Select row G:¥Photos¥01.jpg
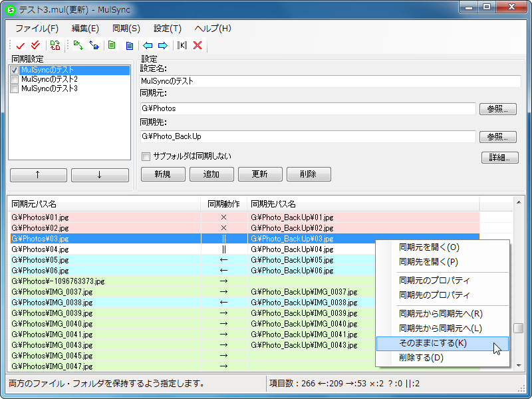The width and height of the screenshot is (532, 399). coord(245,217)
